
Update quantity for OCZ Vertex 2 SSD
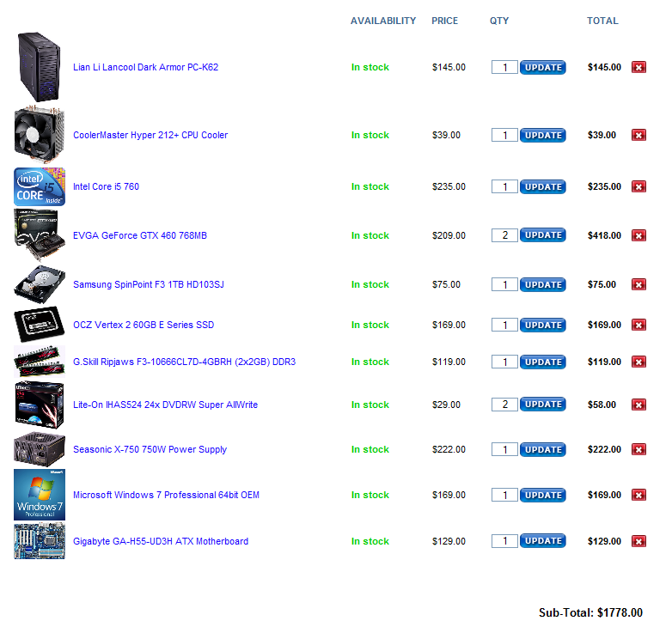[x=543, y=325]
